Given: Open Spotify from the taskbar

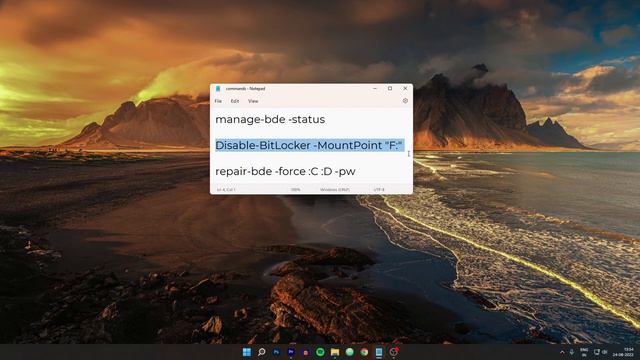Looking at the screenshot, I should (x=320, y=352).
